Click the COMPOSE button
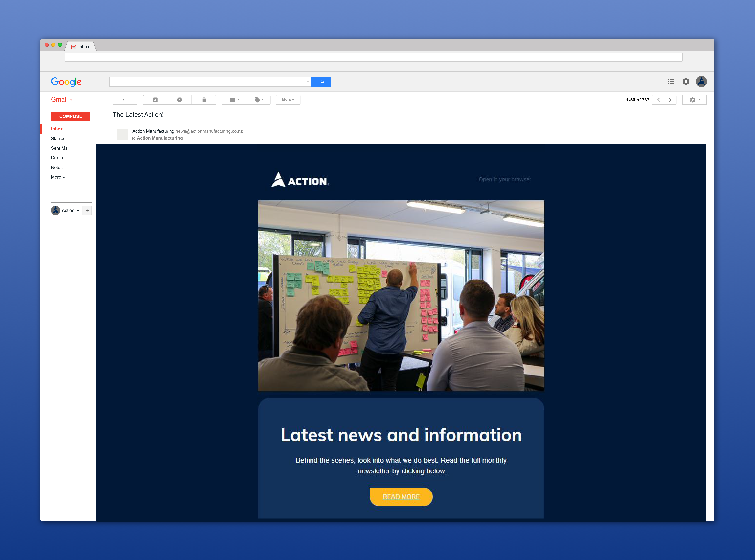Screen dimensions: 755x560 (x=70, y=116)
